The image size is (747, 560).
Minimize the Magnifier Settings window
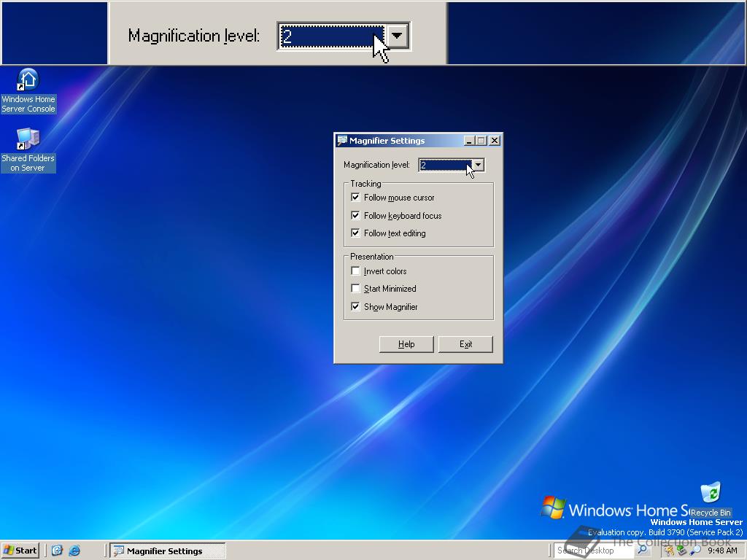469,141
